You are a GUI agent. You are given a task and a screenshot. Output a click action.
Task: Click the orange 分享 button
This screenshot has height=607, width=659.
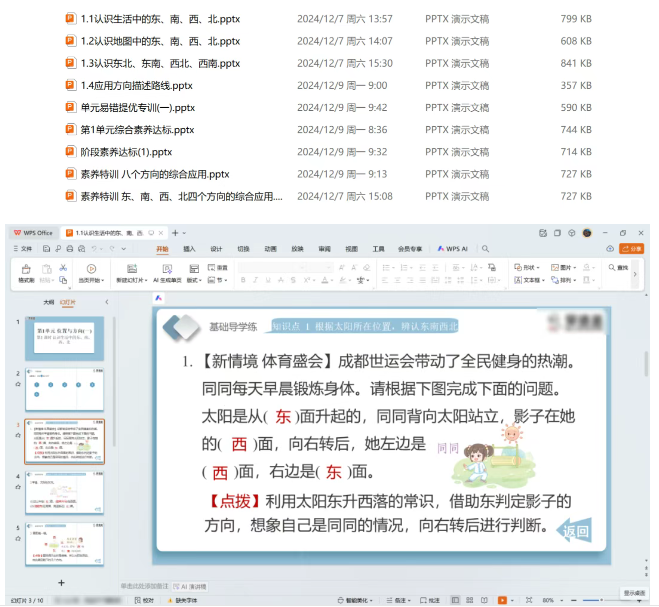(632, 249)
